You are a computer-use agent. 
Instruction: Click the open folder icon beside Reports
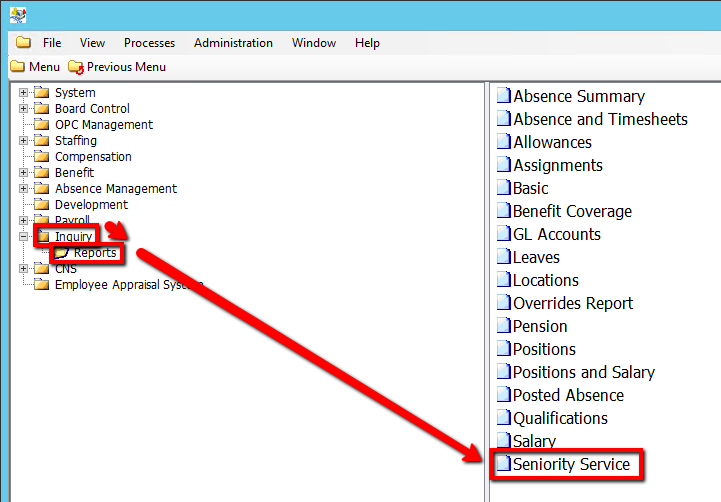(x=62, y=253)
